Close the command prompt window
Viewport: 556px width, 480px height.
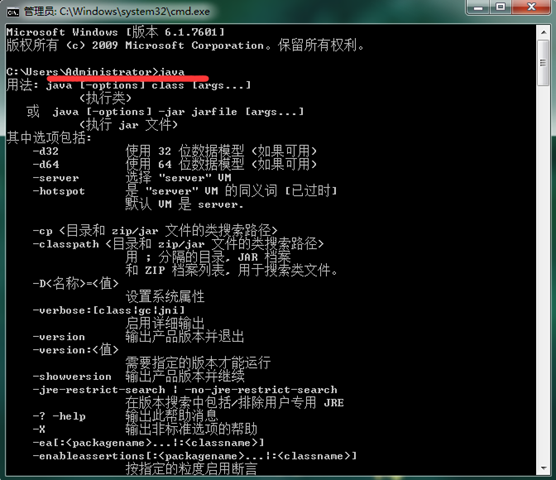pos(531,7)
